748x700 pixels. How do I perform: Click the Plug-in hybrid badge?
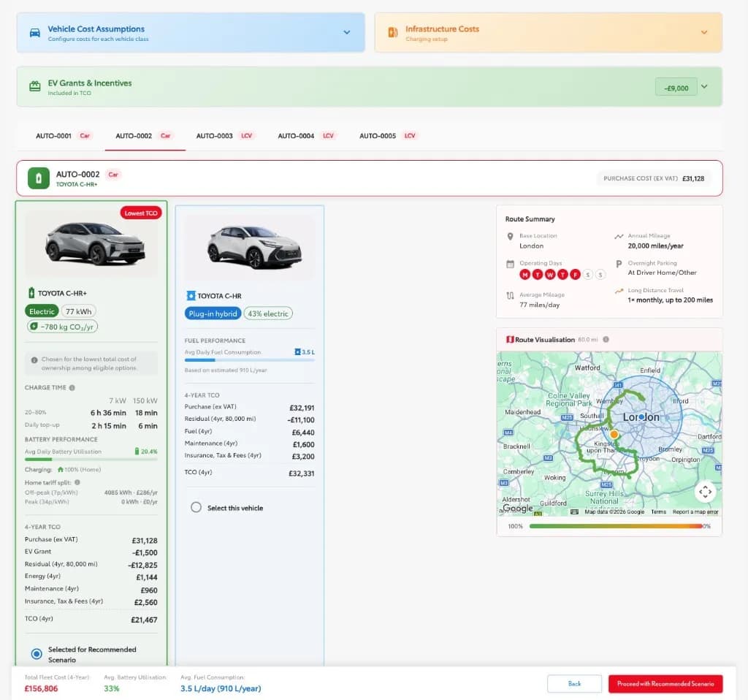[x=213, y=314]
